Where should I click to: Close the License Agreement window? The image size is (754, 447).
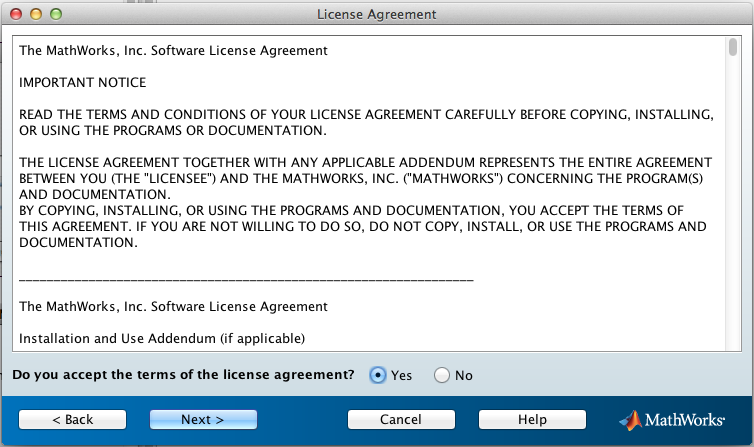(x=16, y=14)
